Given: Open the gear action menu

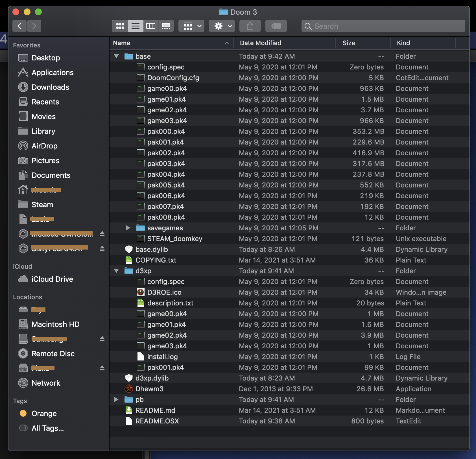Looking at the screenshot, I should click(222, 26).
